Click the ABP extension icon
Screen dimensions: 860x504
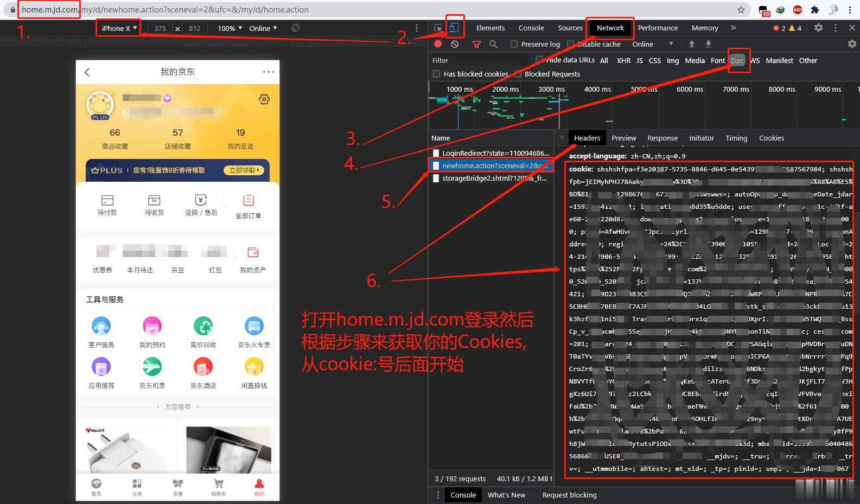click(798, 9)
